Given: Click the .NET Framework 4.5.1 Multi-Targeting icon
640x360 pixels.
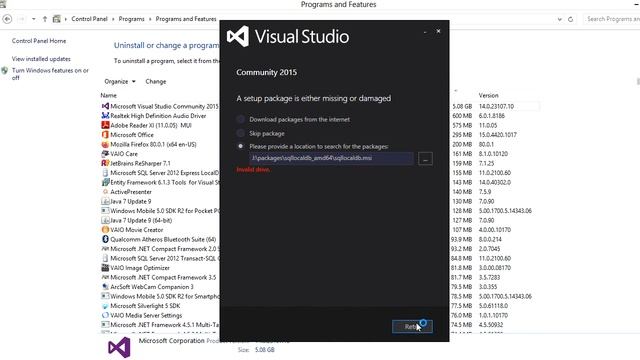Looking at the screenshot, I should click(105, 324).
